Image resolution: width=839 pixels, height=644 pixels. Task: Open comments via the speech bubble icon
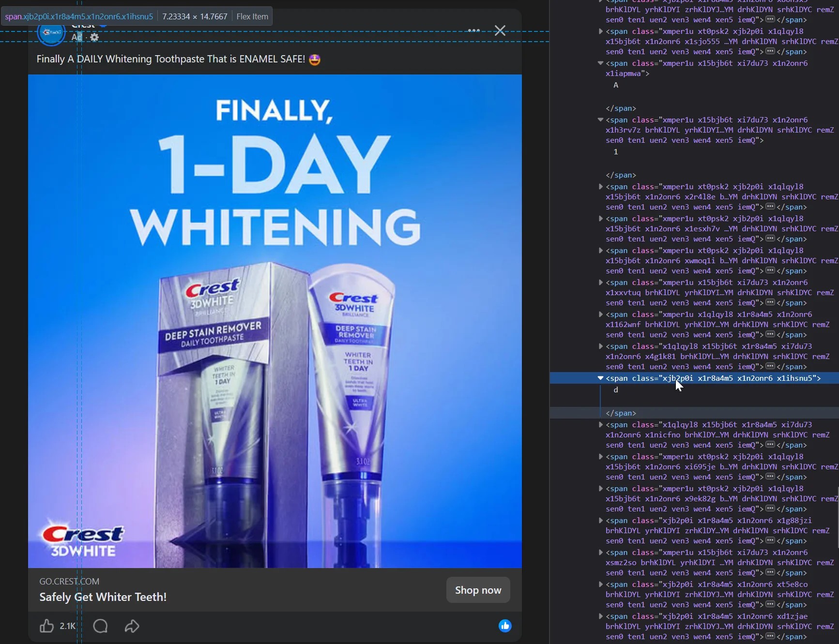[x=100, y=626]
